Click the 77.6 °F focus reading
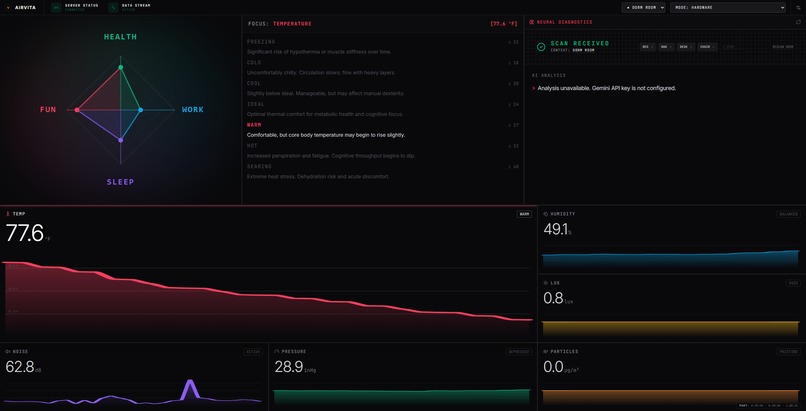The image size is (806, 411). pyautogui.click(x=504, y=24)
